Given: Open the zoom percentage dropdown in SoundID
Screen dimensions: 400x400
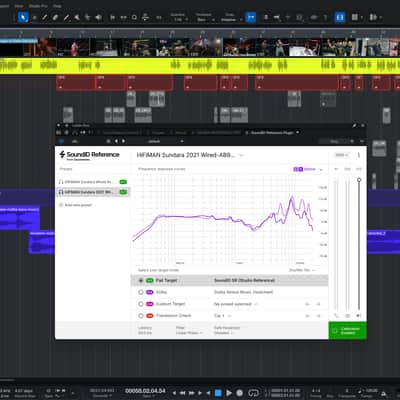Looking at the screenshot, I should (342, 155).
